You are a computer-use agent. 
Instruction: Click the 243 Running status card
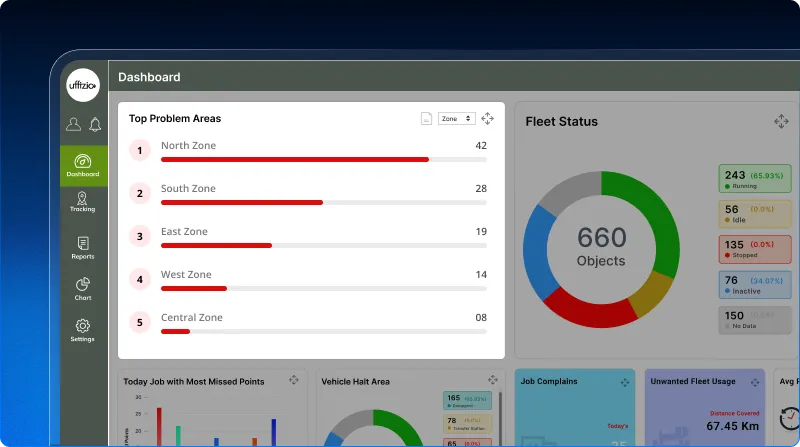tap(755, 179)
